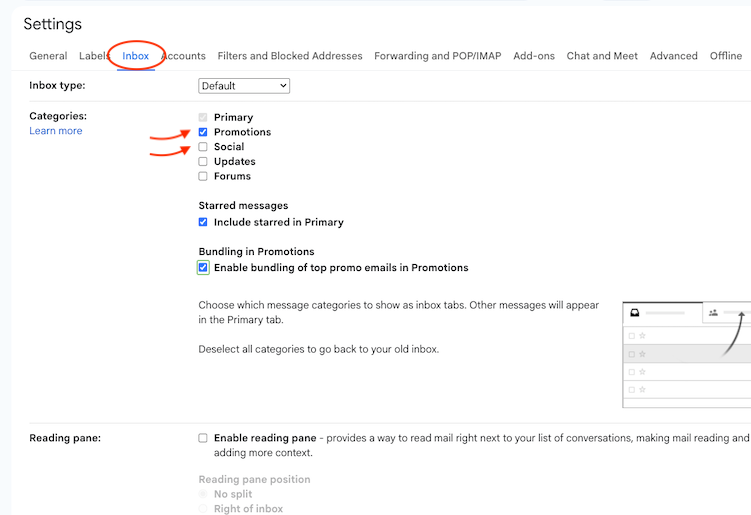Choose Right of inbox pane position

point(203,509)
